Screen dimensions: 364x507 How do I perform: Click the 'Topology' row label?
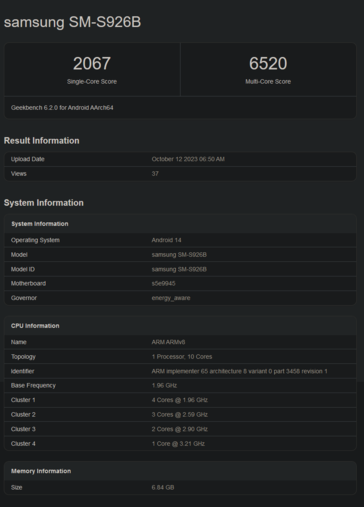tap(23, 357)
